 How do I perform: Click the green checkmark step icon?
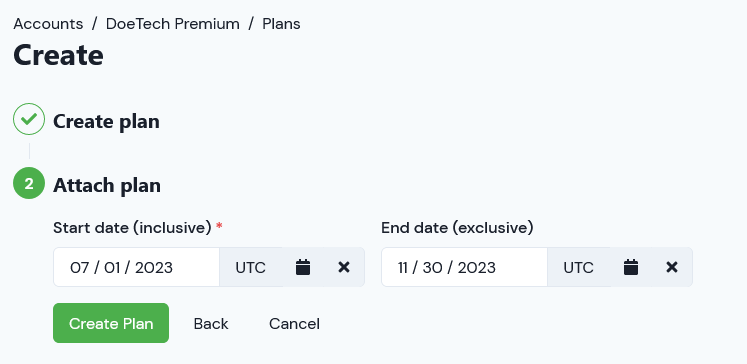pos(29,119)
